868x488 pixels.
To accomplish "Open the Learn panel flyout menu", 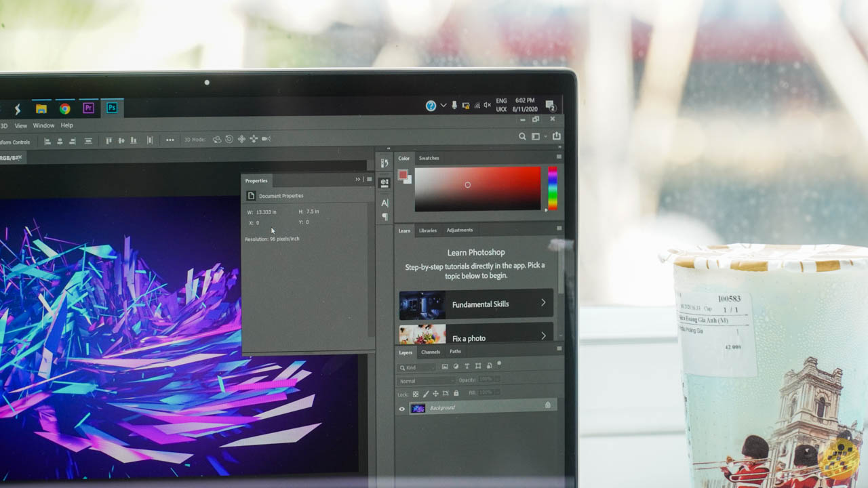I will click(x=559, y=228).
